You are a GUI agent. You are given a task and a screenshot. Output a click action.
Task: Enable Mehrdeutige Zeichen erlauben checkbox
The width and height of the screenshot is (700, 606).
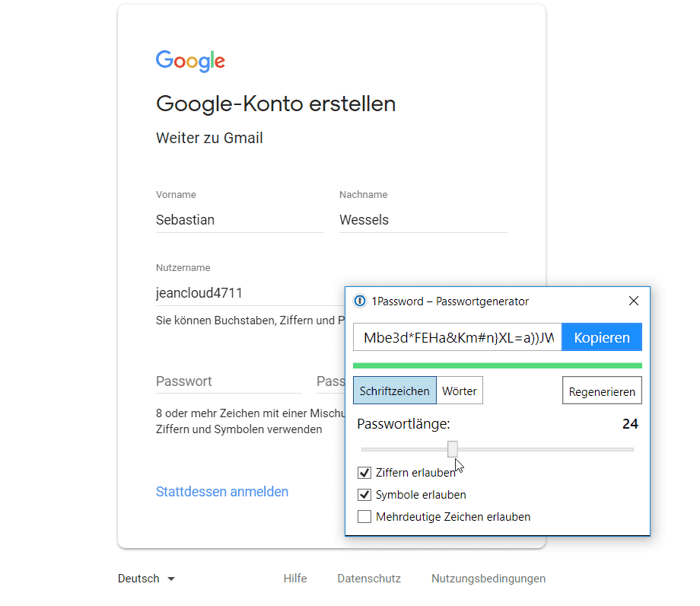(x=364, y=517)
